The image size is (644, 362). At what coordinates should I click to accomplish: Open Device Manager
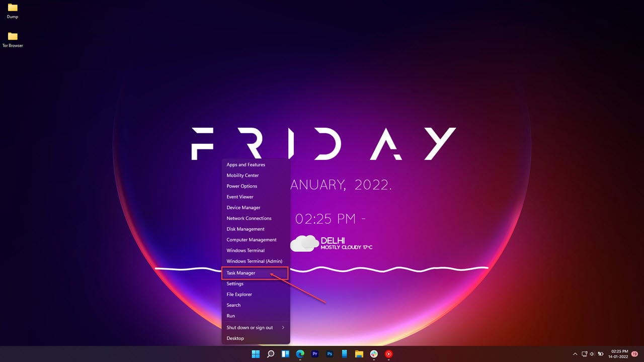[x=244, y=207]
